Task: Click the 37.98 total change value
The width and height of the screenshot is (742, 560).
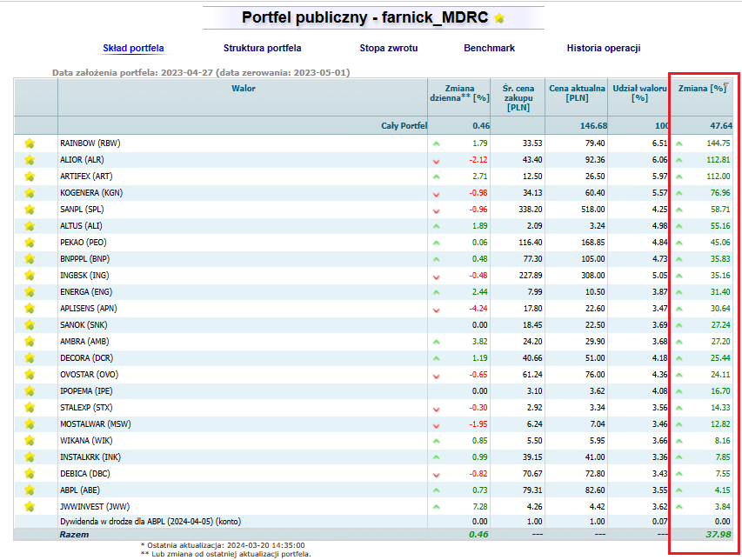Action: point(719,535)
